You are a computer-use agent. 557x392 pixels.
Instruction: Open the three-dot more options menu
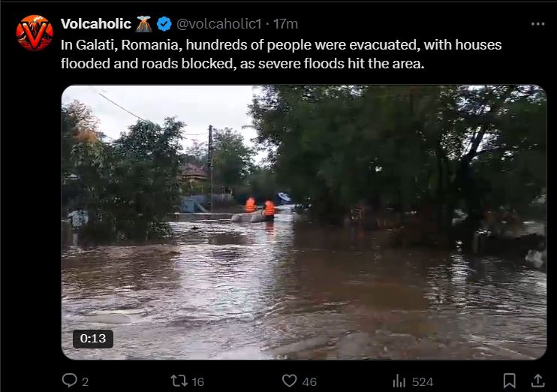coord(537,24)
